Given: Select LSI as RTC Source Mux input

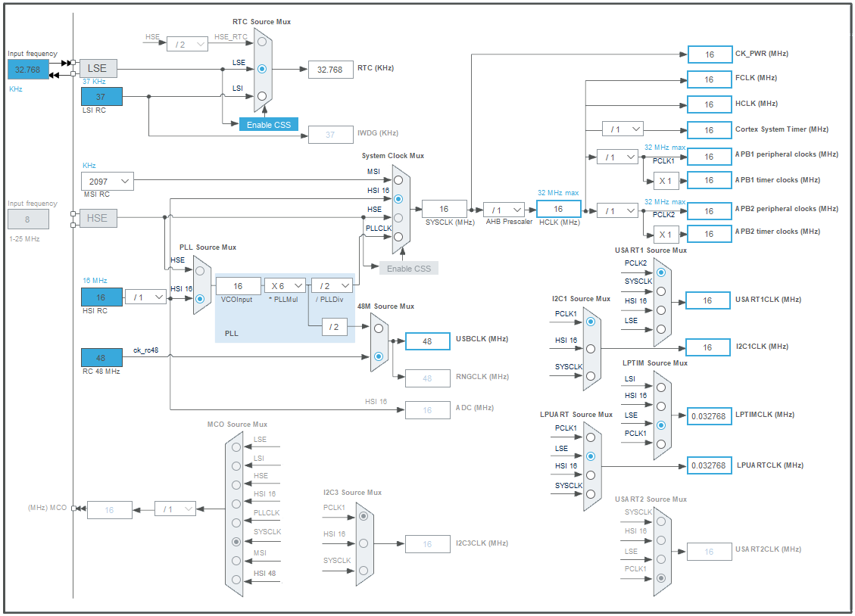Looking at the screenshot, I should 261,96.
